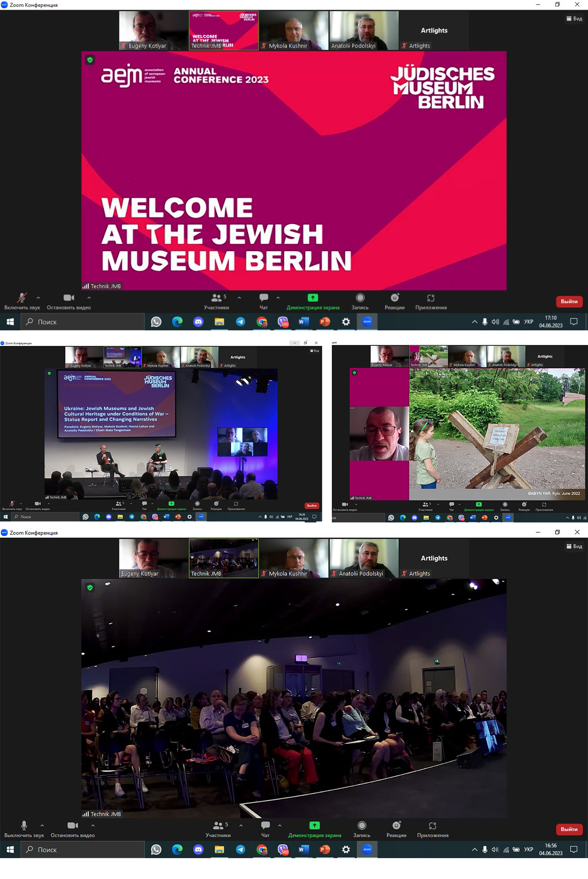Open the Вид view menu in 16:56 window
Viewport: 588px width, 879px height.
pyautogui.click(x=574, y=546)
